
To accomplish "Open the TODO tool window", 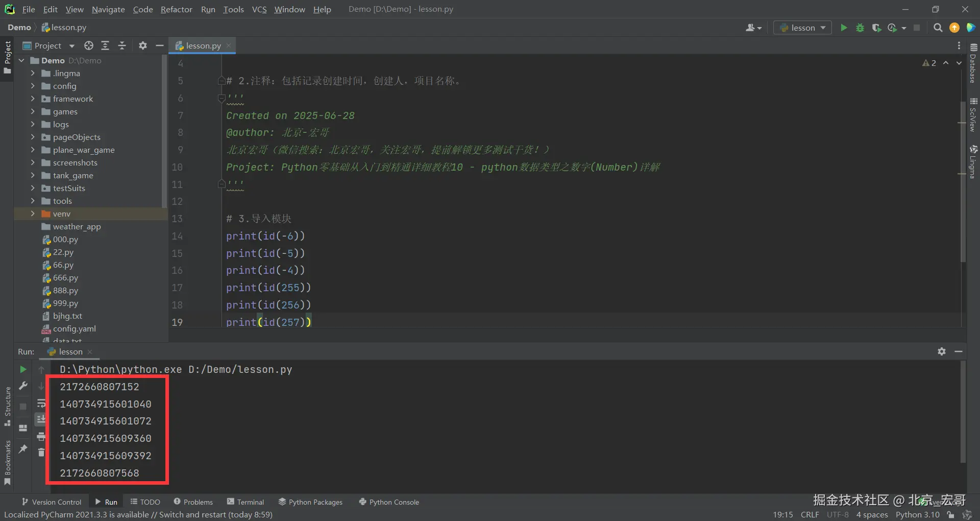I will pyautogui.click(x=145, y=502).
